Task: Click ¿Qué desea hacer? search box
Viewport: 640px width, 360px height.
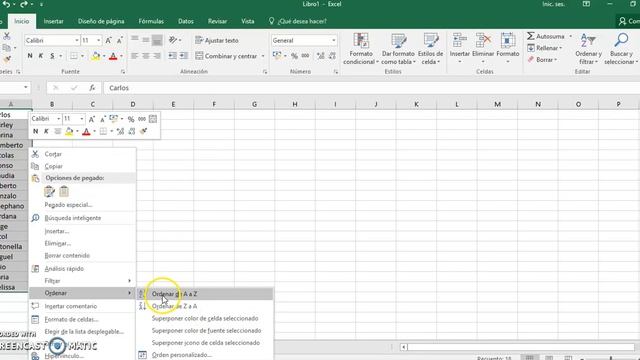Action: (x=298, y=21)
